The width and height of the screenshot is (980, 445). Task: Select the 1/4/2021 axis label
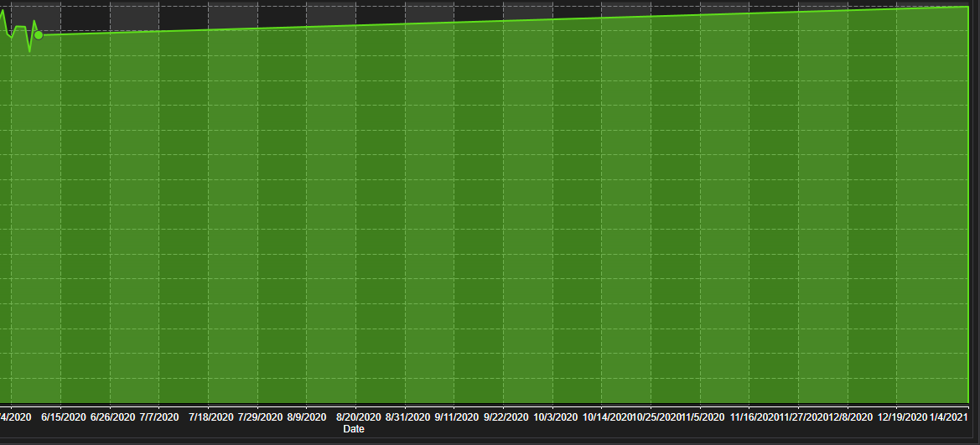(948, 417)
